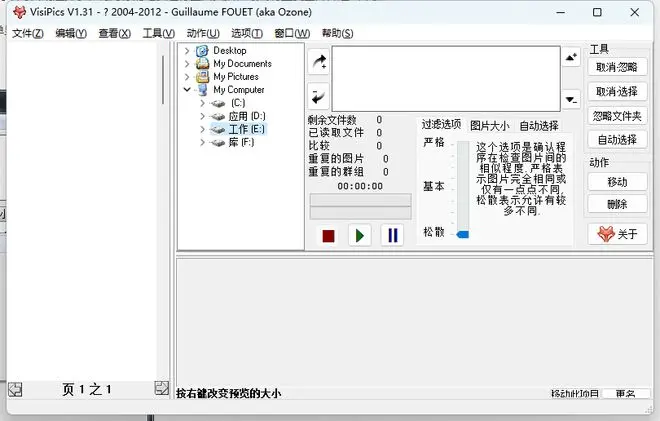
Task: Expand the Desktop tree node
Action: click(x=187, y=50)
